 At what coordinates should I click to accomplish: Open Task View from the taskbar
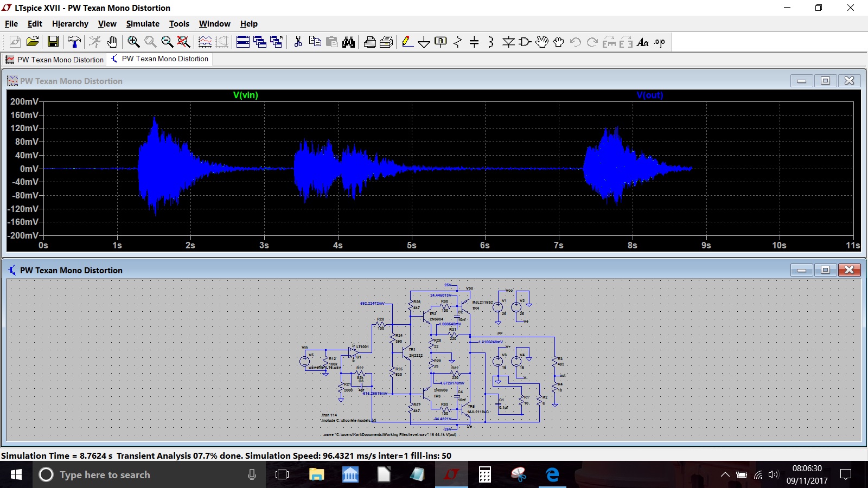click(282, 474)
